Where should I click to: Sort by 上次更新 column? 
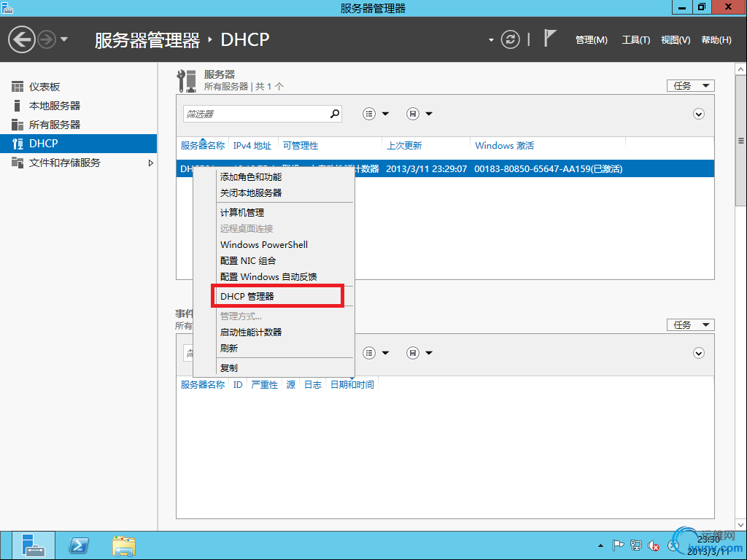pos(404,146)
